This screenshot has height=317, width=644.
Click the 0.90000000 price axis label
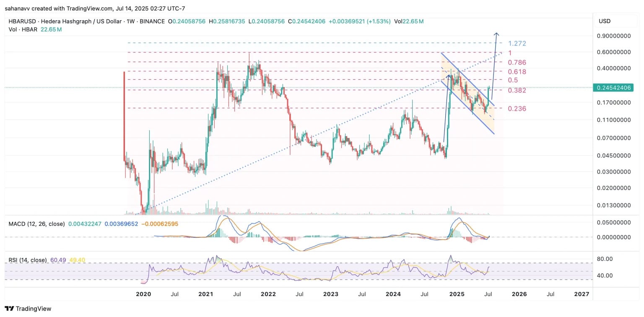click(x=613, y=36)
